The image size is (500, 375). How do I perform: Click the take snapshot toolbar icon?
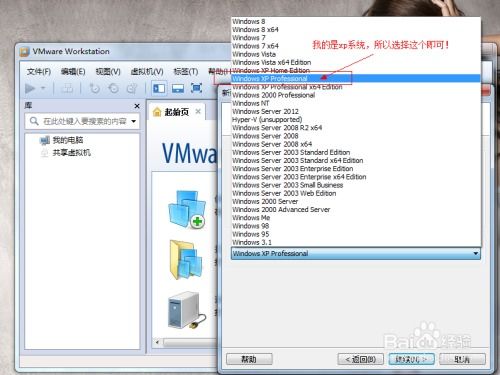(94, 88)
